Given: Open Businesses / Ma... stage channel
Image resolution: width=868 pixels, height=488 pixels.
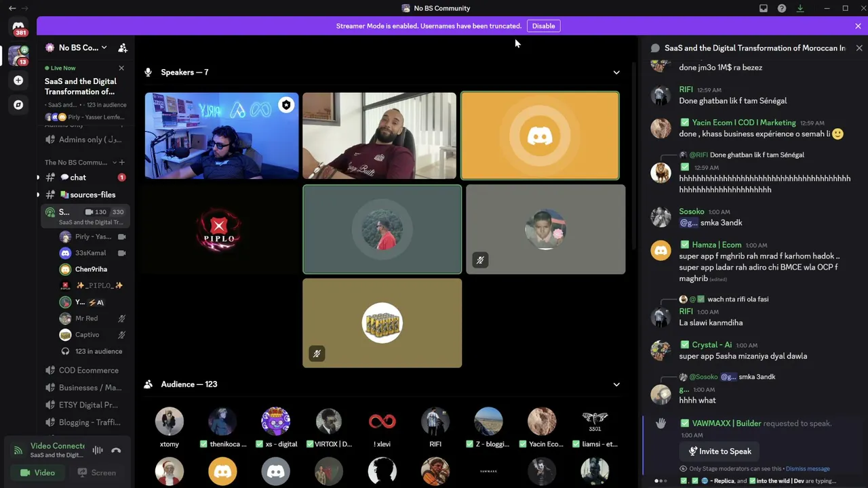Looking at the screenshot, I should 84,388.
